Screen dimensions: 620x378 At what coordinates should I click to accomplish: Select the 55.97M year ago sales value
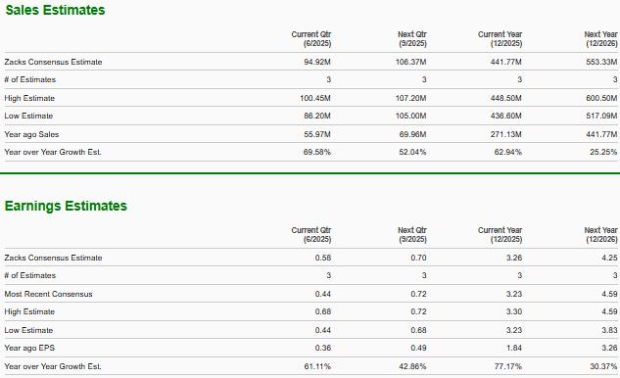(317, 134)
